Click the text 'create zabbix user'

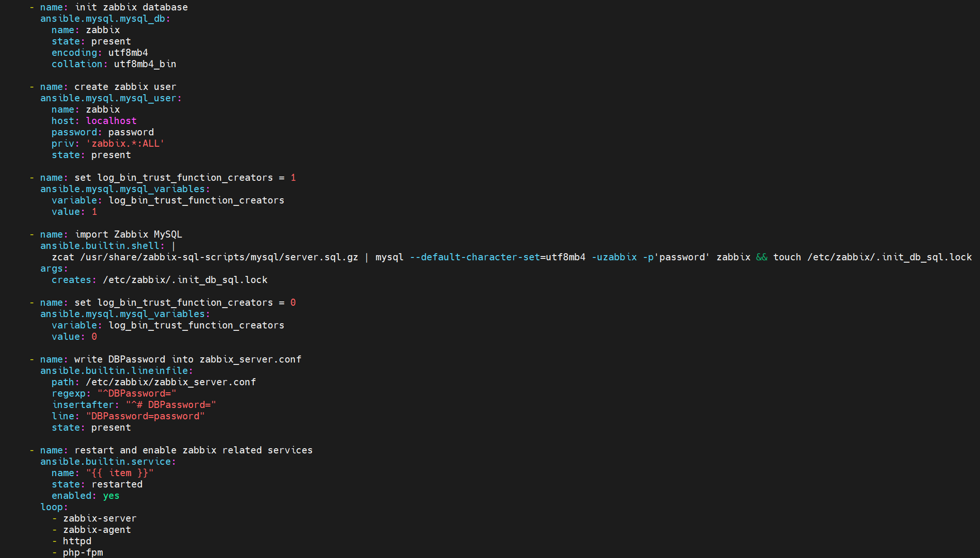125,87
